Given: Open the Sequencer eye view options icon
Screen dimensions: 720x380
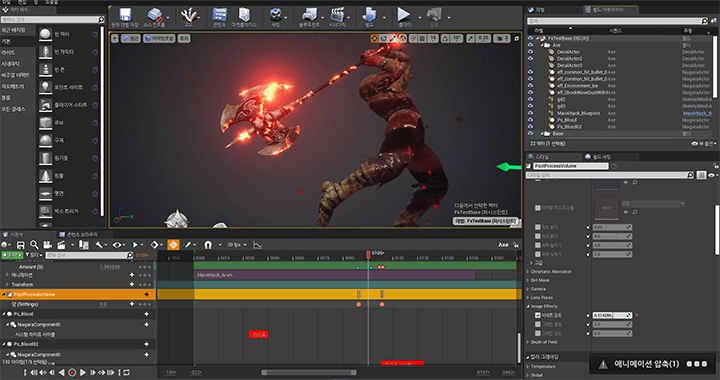Looking at the screenshot, I should point(116,245).
